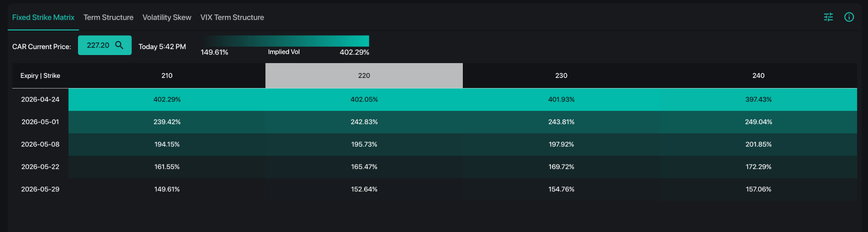Switch to the Term Structure tab

108,17
